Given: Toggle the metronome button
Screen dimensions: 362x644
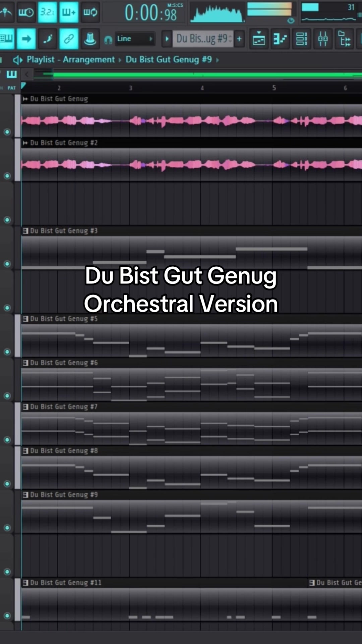Looking at the screenshot, I should [x=6, y=12].
